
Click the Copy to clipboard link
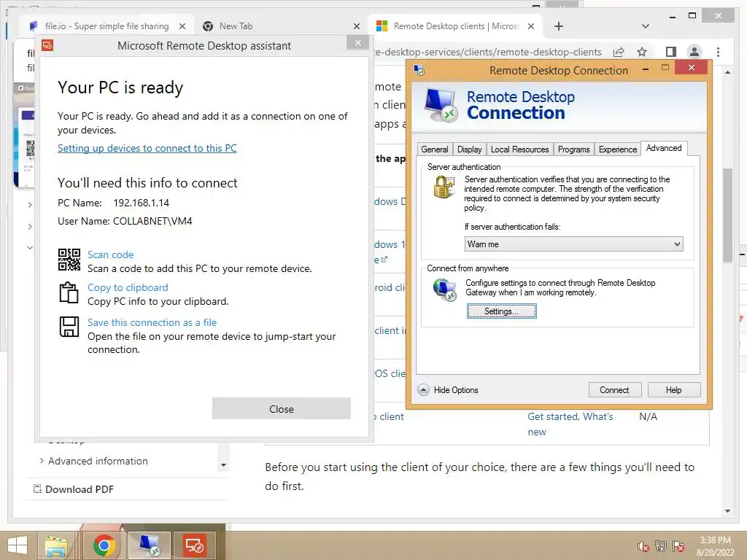[128, 287]
